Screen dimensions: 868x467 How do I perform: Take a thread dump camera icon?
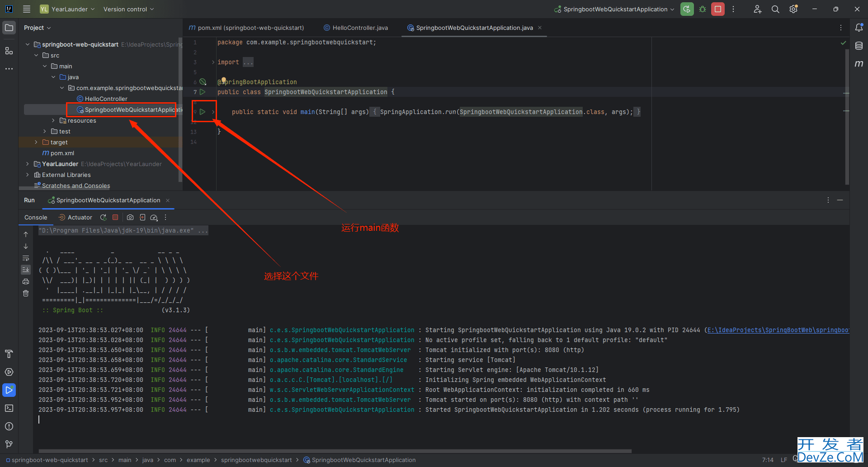[130, 217]
